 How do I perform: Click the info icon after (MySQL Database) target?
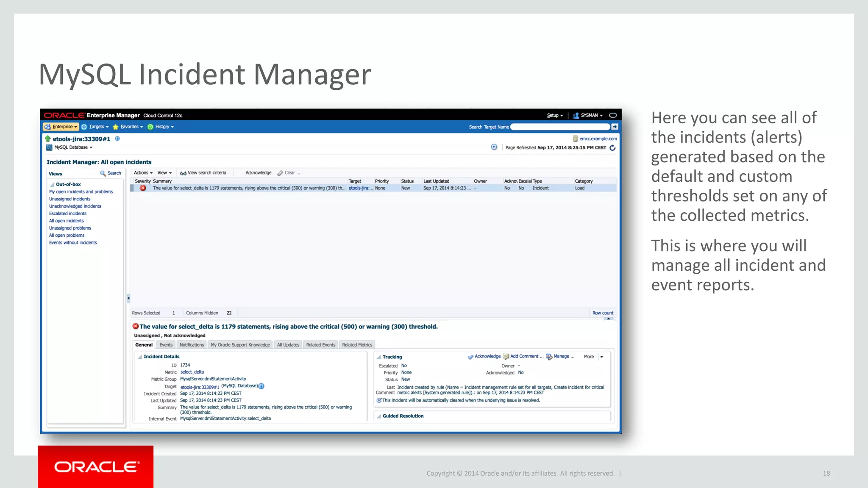[262, 386]
